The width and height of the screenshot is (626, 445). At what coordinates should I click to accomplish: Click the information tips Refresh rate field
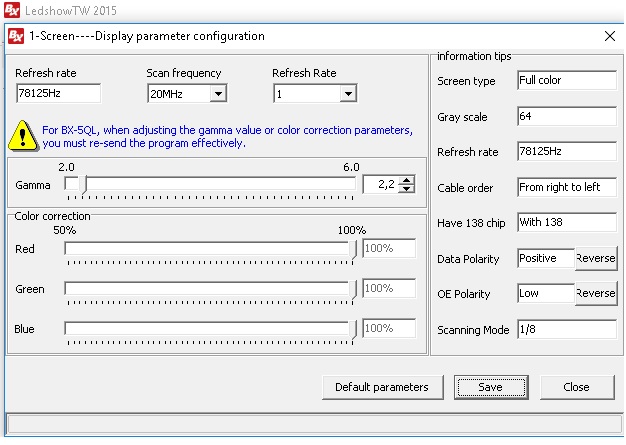(567, 151)
